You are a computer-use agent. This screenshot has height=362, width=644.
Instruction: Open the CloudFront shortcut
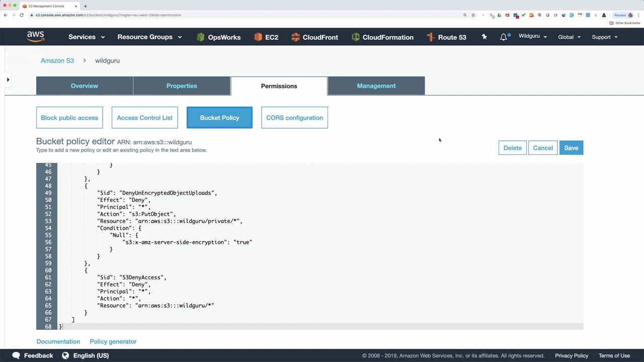tap(314, 37)
